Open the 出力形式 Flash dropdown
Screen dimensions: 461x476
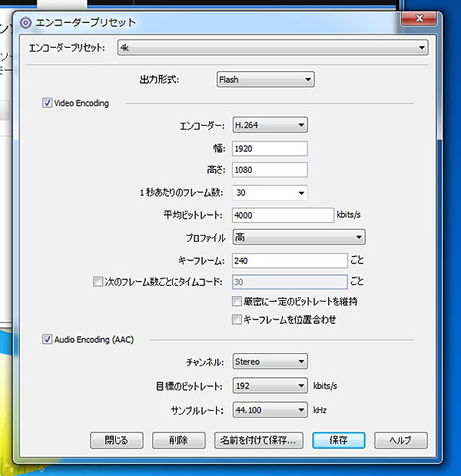[x=265, y=80]
